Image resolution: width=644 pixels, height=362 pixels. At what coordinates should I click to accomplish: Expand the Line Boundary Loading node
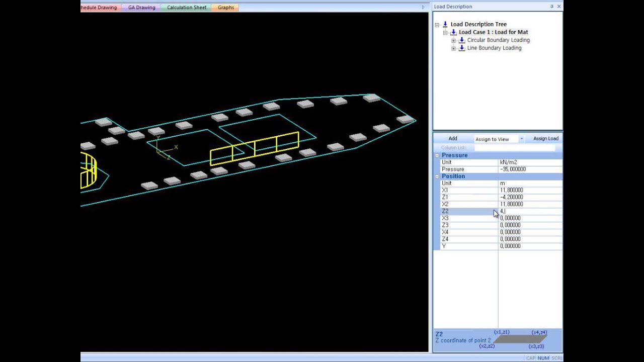453,48
